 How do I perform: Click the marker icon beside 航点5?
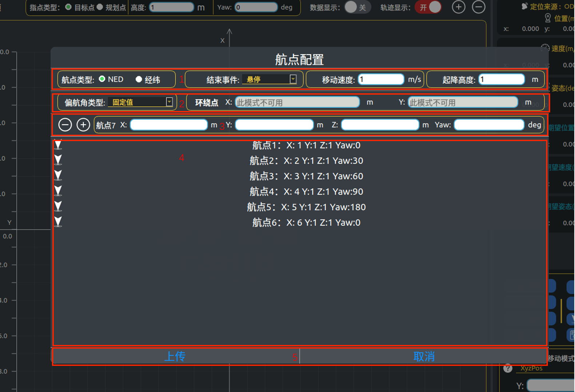pyautogui.click(x=58, y=207)
